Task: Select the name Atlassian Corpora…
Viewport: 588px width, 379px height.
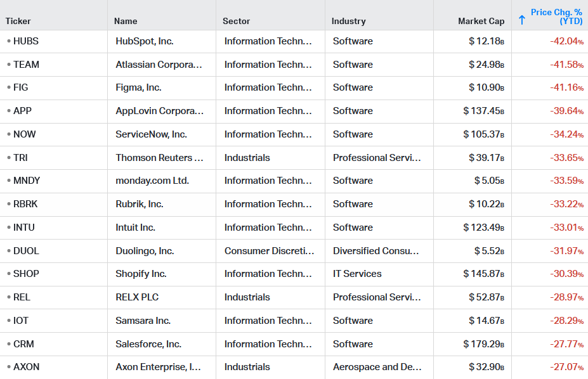Action: (159, 65)
